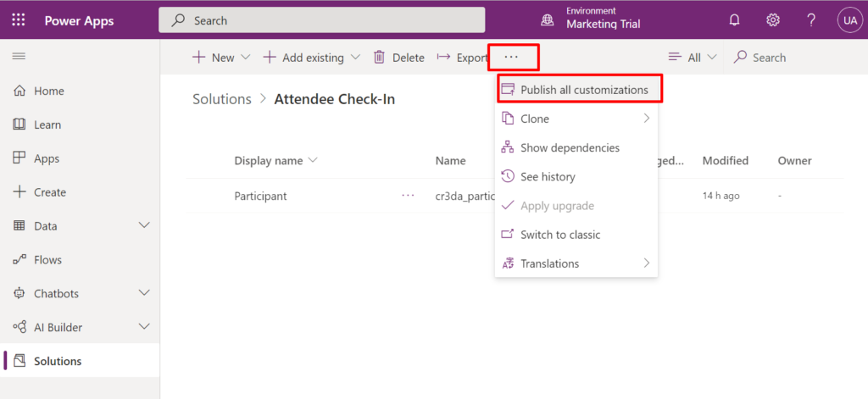The image size is (868, 399).
Task: Select See history menu item
Action: tap(576, 176)
